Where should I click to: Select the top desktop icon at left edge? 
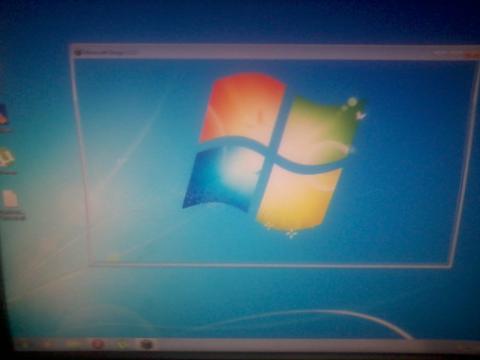tap(4, 114)
